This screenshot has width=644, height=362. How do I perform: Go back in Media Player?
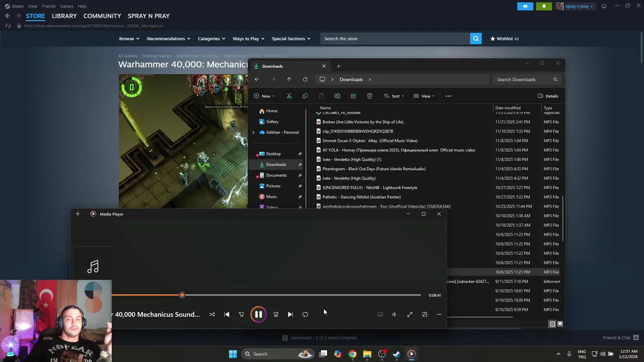click(x=78, y=214)
